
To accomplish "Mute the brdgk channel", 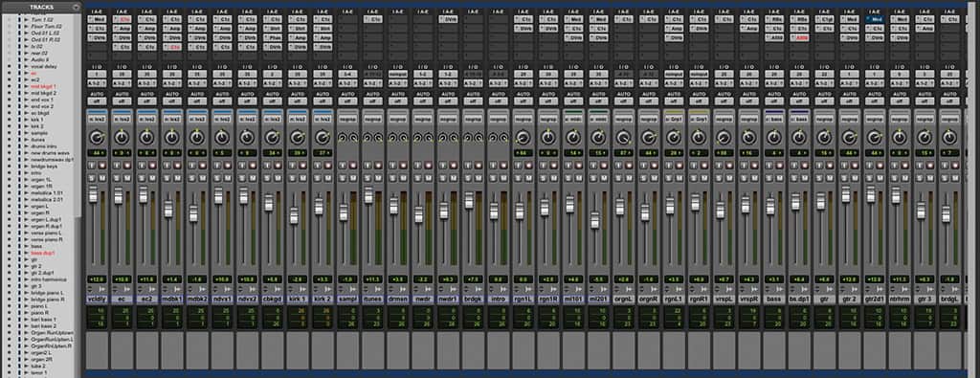I will [x=478, y=178].
